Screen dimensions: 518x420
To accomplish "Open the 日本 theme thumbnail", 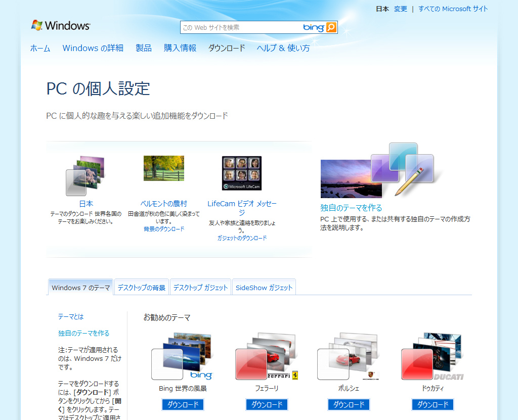I will (x=86, y=174).
